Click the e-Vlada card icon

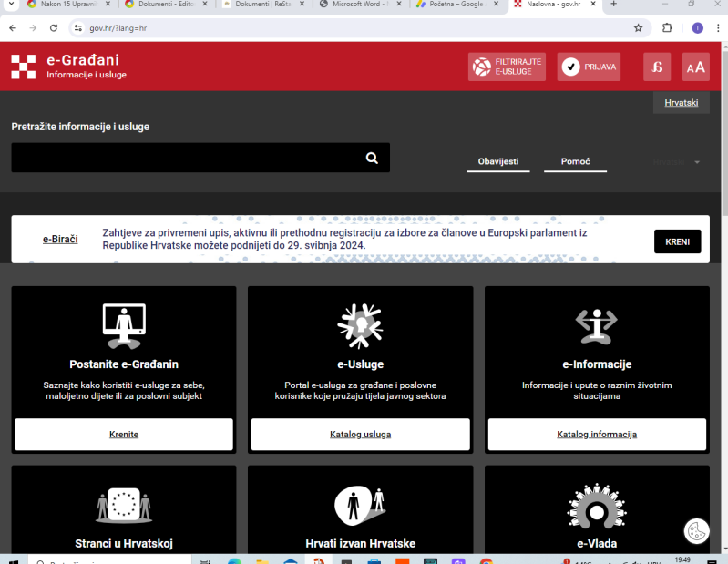coord(597,506)
